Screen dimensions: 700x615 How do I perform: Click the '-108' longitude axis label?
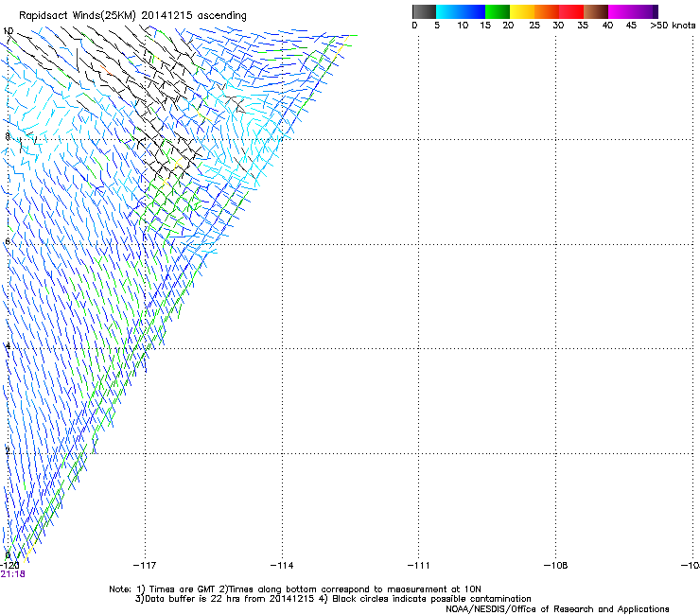tap(555, 566)
